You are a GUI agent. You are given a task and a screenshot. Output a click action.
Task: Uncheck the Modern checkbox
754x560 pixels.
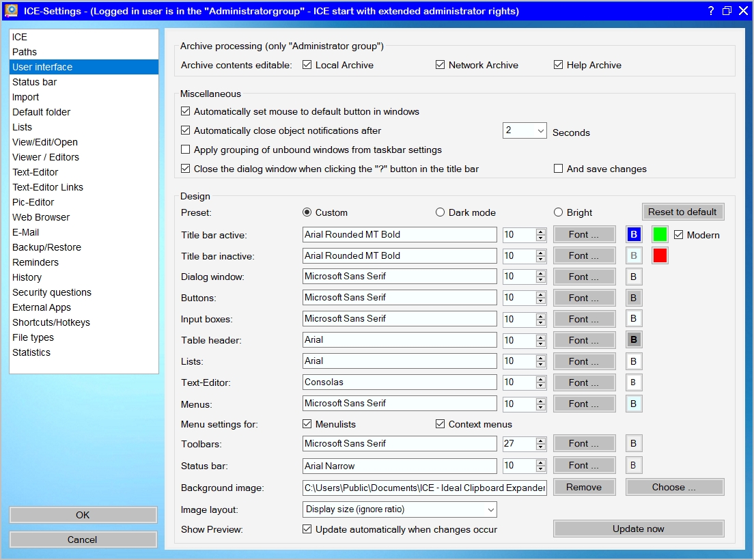[678, 235]
